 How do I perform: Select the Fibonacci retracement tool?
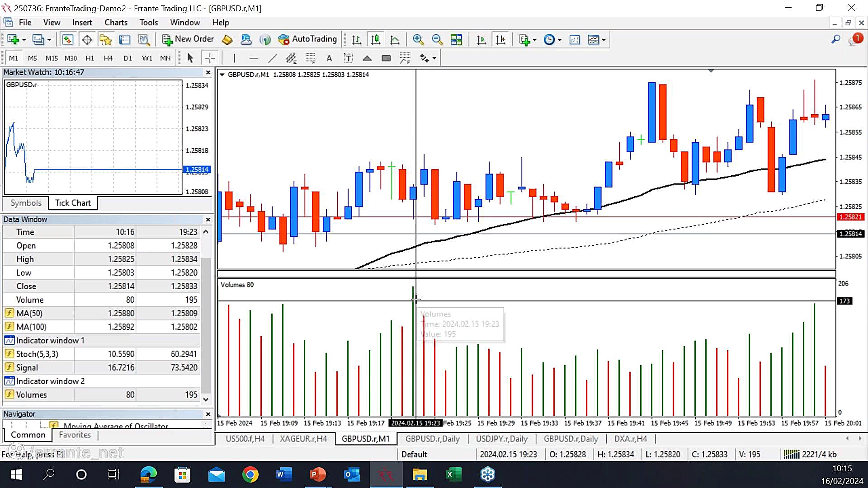pyautogui.click(x=310, y=58)
